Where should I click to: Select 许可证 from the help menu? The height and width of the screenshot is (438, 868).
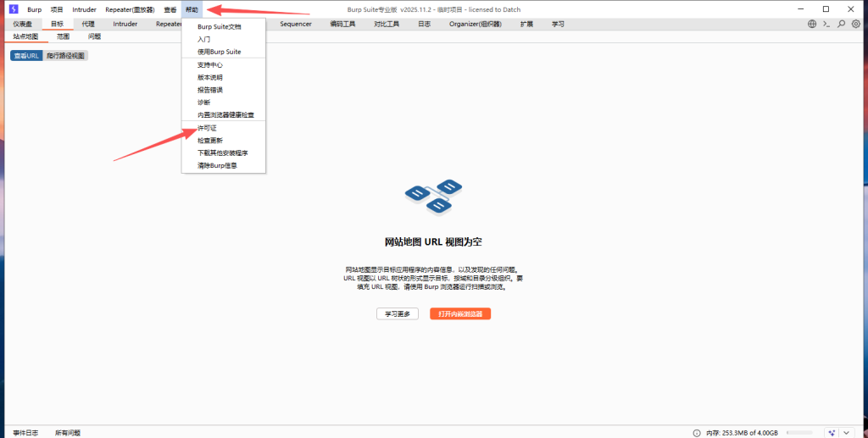(207, 128)
